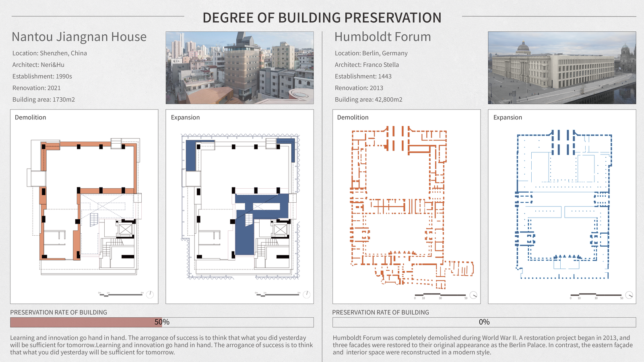
Task: Click the scale bar in Nantou Expansion plan
Action: tap(277, 294)
